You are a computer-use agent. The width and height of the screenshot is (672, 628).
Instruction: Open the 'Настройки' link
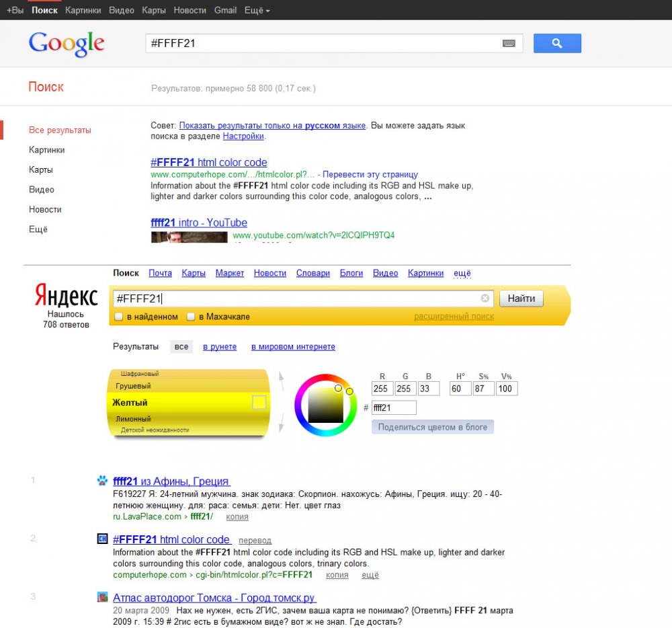(x=243, y=136)
